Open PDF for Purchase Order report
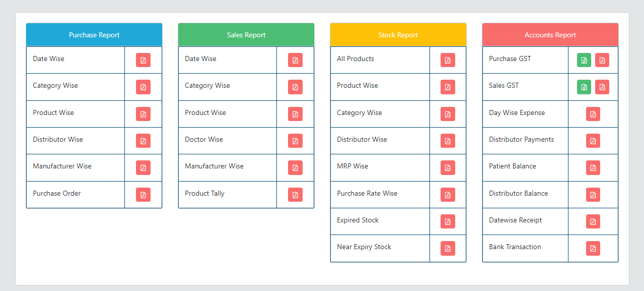 [143, 195]
